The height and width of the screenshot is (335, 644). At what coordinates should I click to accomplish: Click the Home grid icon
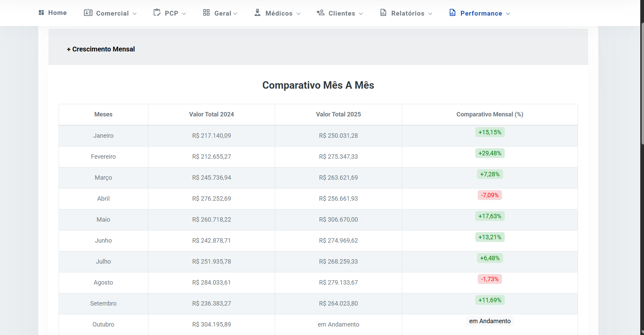pos(41,13)
